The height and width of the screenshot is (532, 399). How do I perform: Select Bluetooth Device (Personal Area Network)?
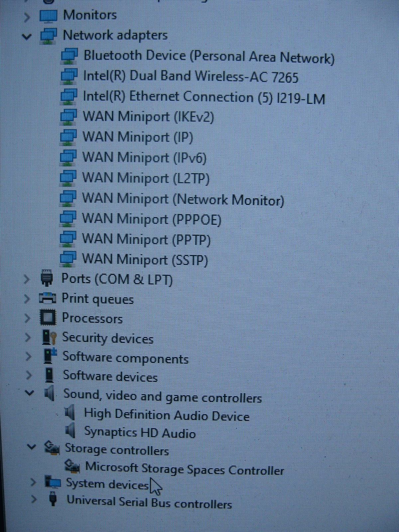208,57
